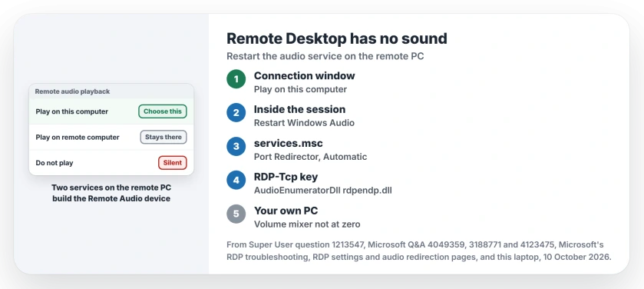Click the red "Silent" badge
Viewport: 644px width, 289px height.
click(173, 163)
